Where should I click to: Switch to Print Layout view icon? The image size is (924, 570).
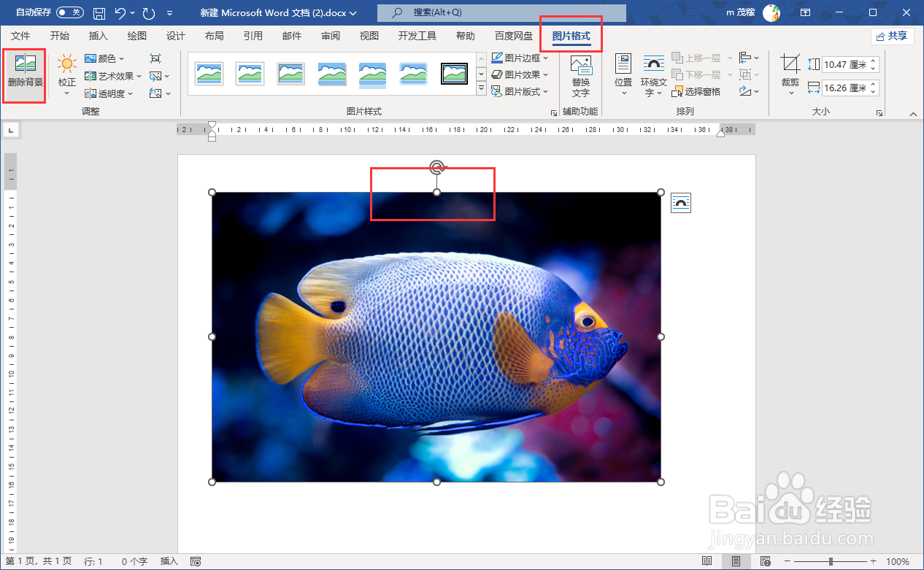click(736, 561)
